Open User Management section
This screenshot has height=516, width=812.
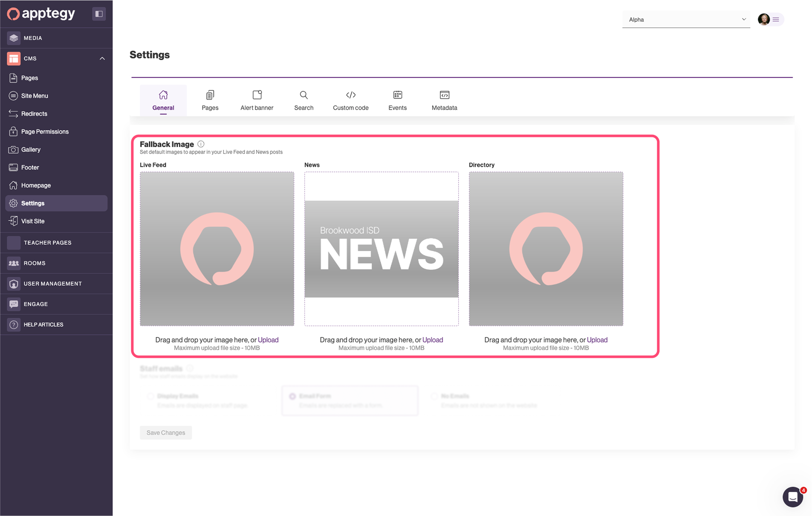[56, 284]
